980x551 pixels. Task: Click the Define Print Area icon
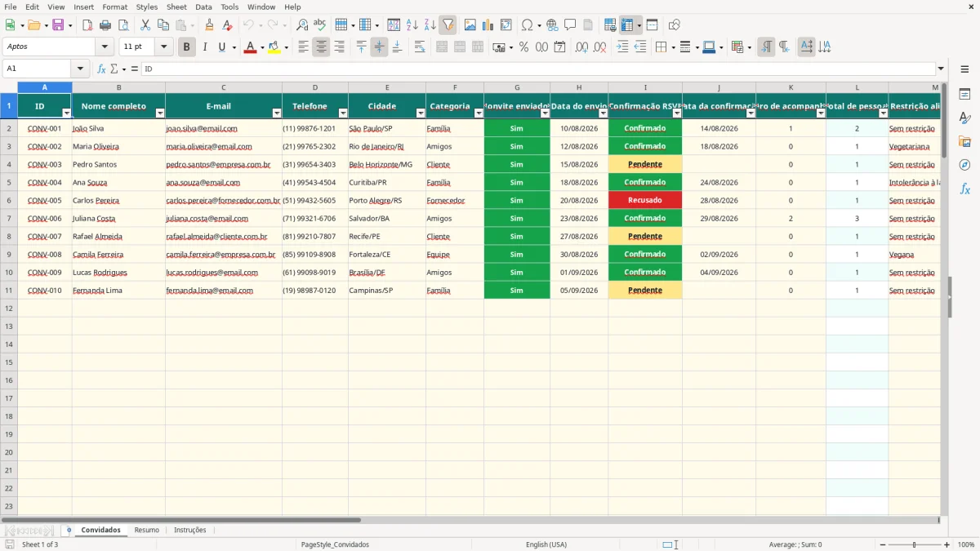[x=610, y=25]
